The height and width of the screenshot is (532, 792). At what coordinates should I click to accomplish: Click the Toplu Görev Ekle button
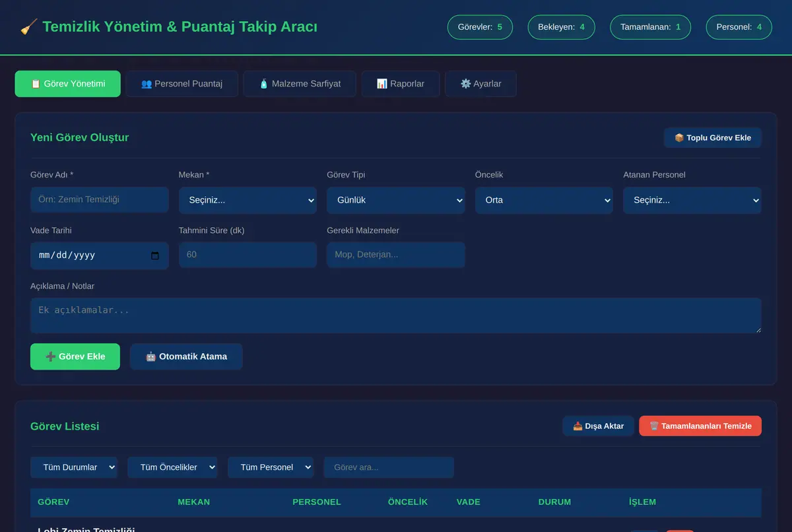point(713,138)
